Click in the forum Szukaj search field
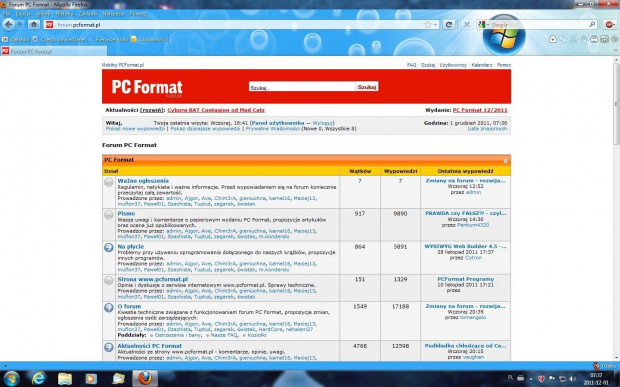The height and width of the screenshot is (387, 620). pos(302,87)
